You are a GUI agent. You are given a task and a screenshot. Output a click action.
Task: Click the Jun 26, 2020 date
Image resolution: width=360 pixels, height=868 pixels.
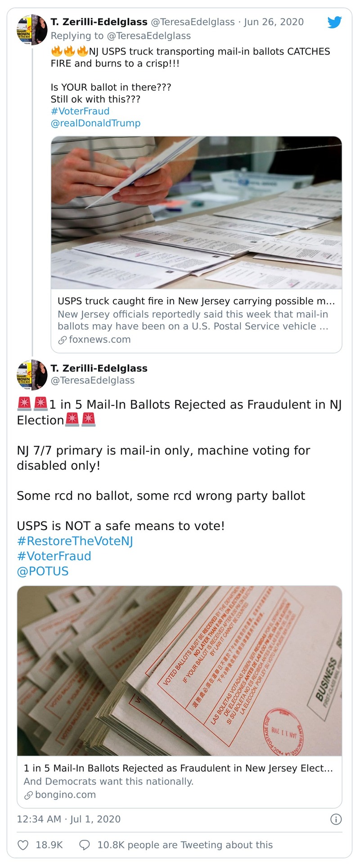tap(274, 22)
